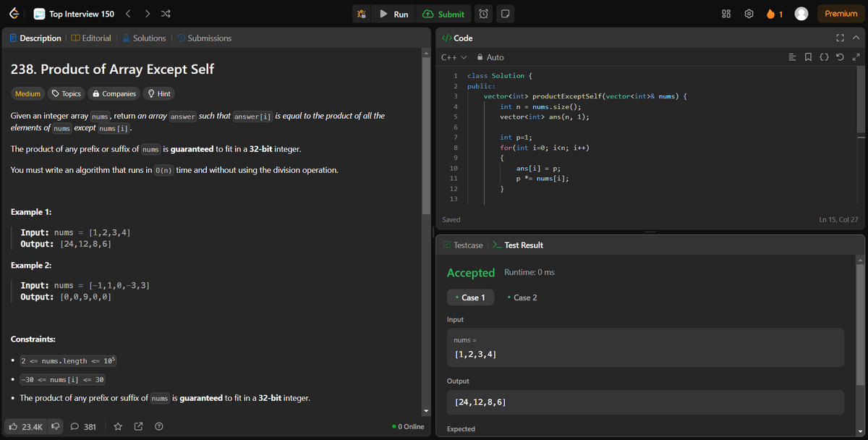The width and height of the screenshot is (868, 440).
Task: Click the Expected label in results
Action: [461, 429]
